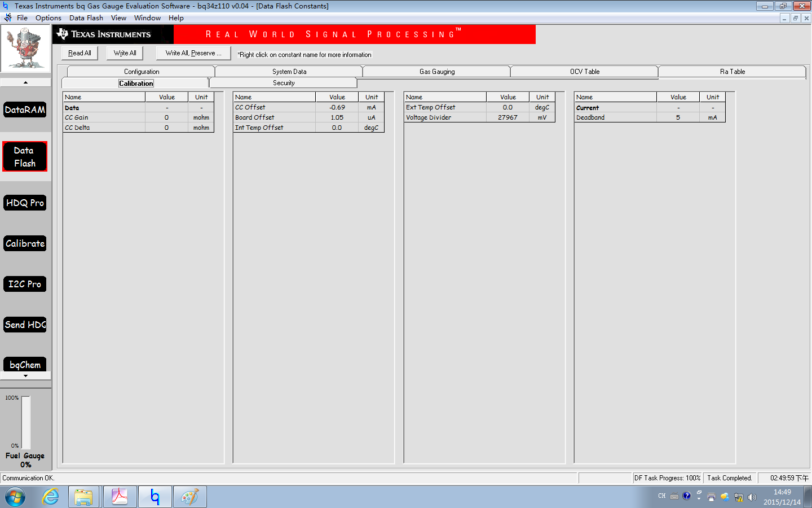Edit the Ext Temp Offset value cell

pos(508,107)
